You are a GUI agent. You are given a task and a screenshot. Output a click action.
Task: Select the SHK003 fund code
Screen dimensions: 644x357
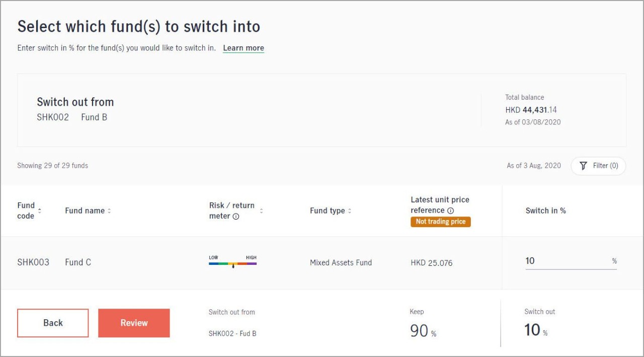33,262
